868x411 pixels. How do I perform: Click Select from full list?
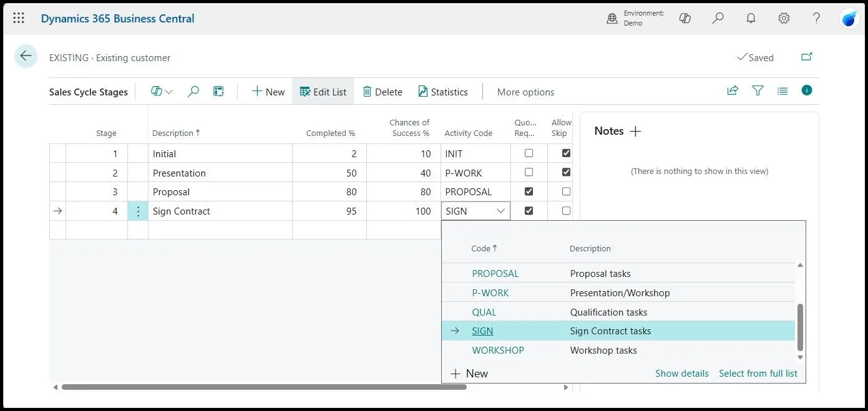tap(758, 374)
